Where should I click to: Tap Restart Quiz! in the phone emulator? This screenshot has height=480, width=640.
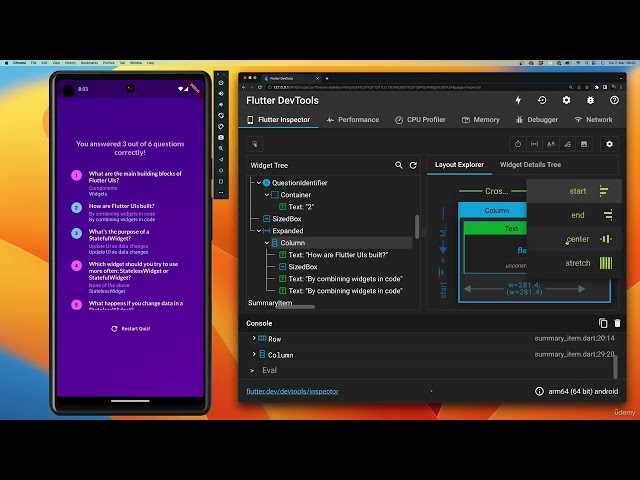click(x=131, y=329)
